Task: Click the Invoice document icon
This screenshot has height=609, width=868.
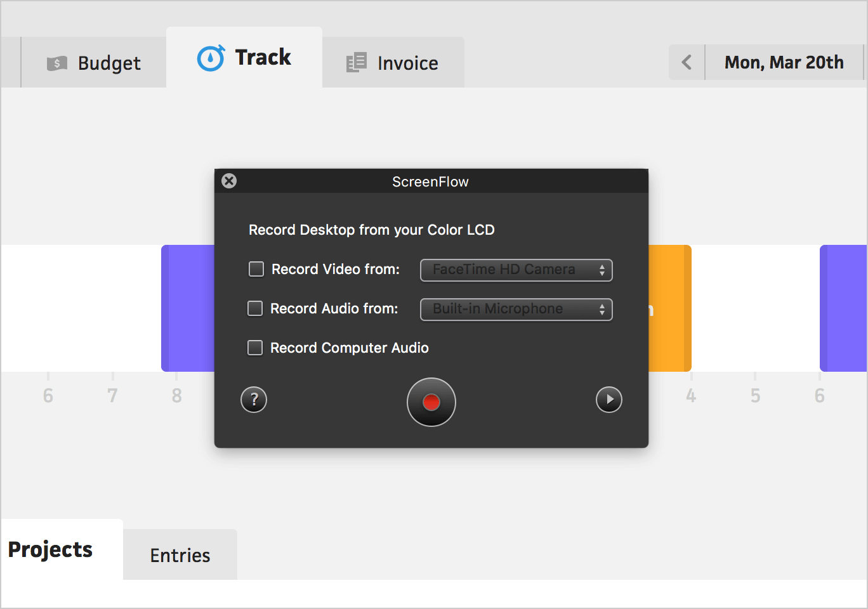Action: coord(357,62)
